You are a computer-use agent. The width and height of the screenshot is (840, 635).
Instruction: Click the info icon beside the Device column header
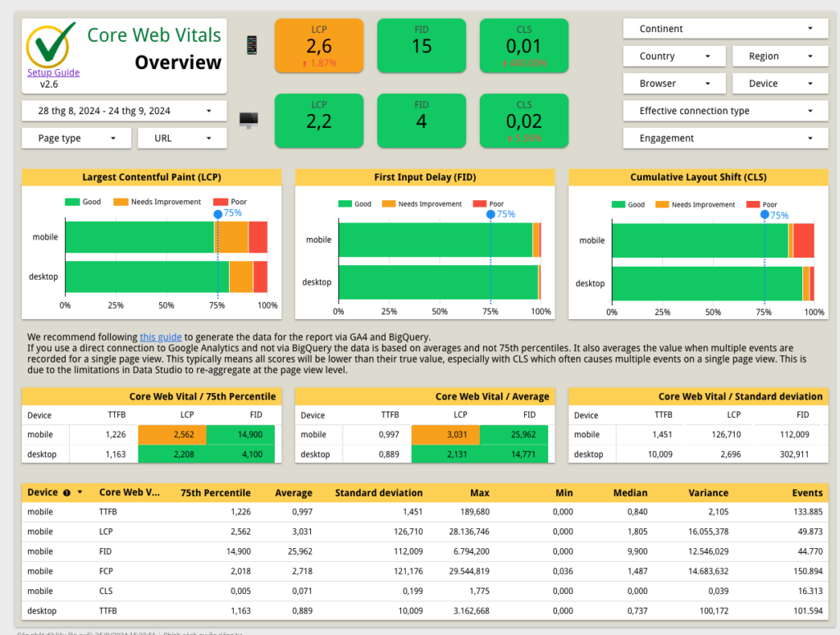pyautogui.click(x=67, y=493)
